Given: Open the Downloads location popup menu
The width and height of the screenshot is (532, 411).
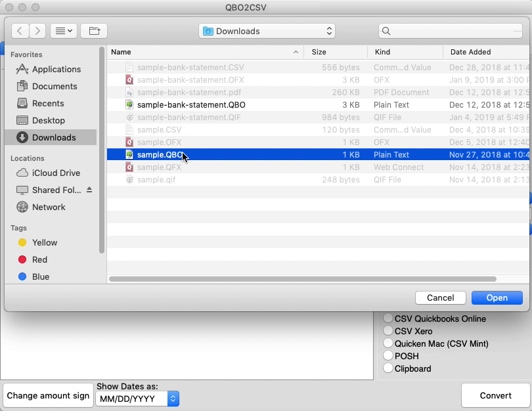Looking at the screenshot, I should [x=267, y=32].
